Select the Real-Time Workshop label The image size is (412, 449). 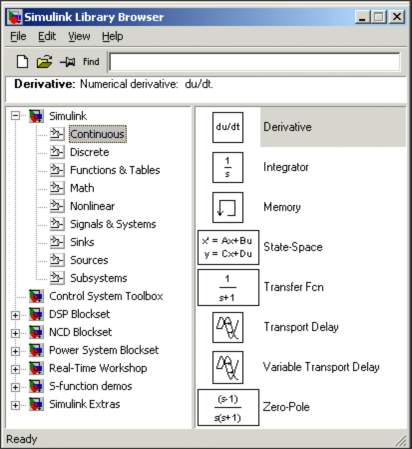pos(98,368)
